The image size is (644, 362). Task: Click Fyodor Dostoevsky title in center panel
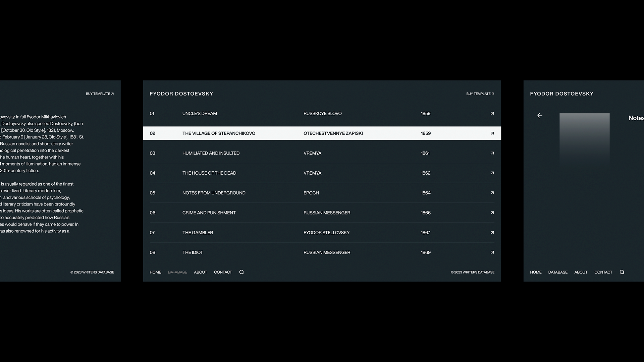coord(181,94)
